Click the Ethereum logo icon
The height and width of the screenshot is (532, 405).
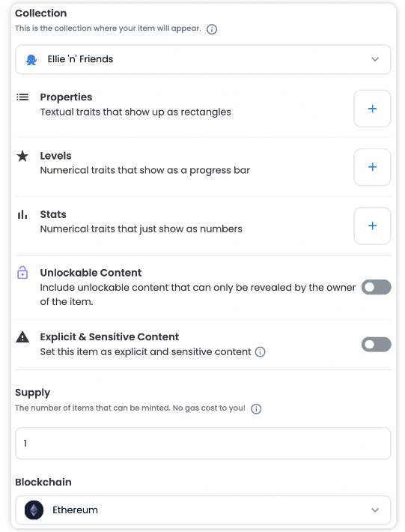(34, 510)
